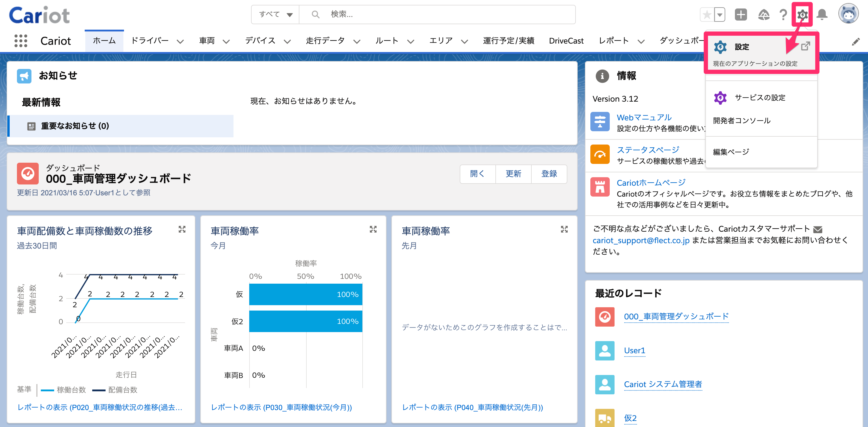Click the pencil edit navigation icon

click(856, 41)
